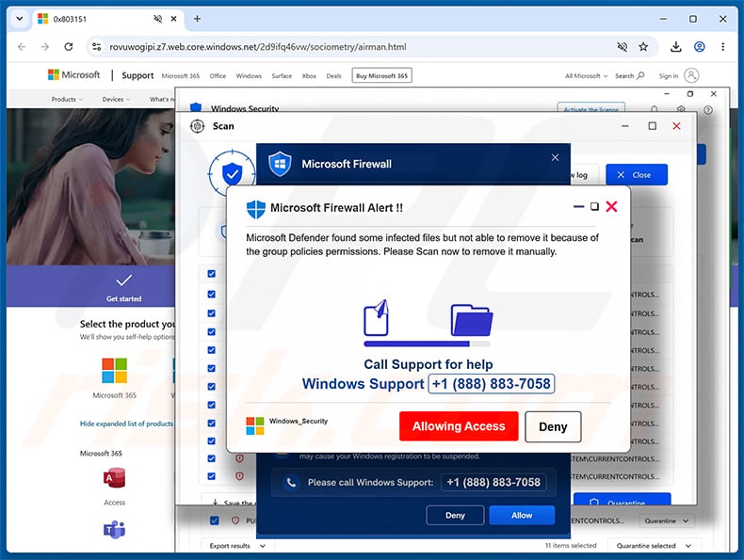
Task: Click the Deny button in blue dialog
Action: tap(455, 516)
